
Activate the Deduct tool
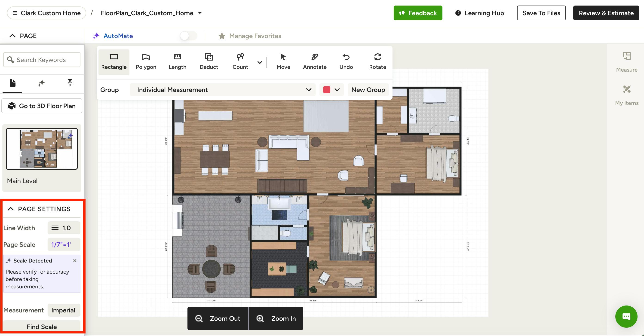coord(209,62)
